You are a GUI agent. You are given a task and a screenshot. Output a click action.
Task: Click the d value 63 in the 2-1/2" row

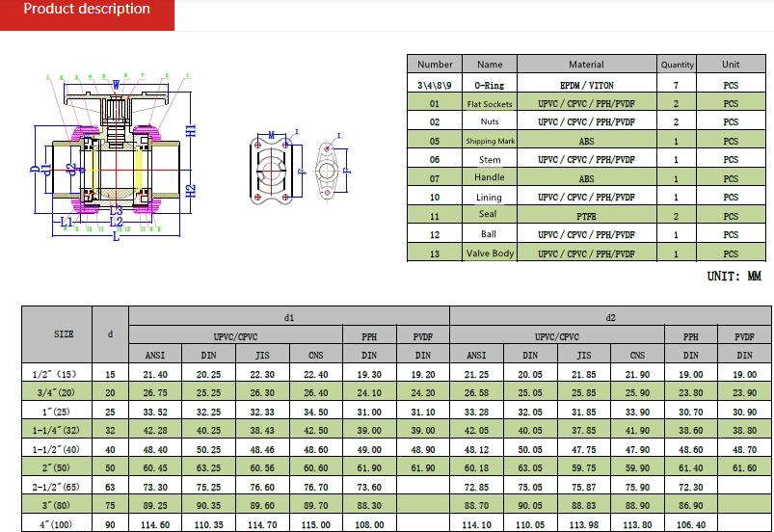point(110,487)
